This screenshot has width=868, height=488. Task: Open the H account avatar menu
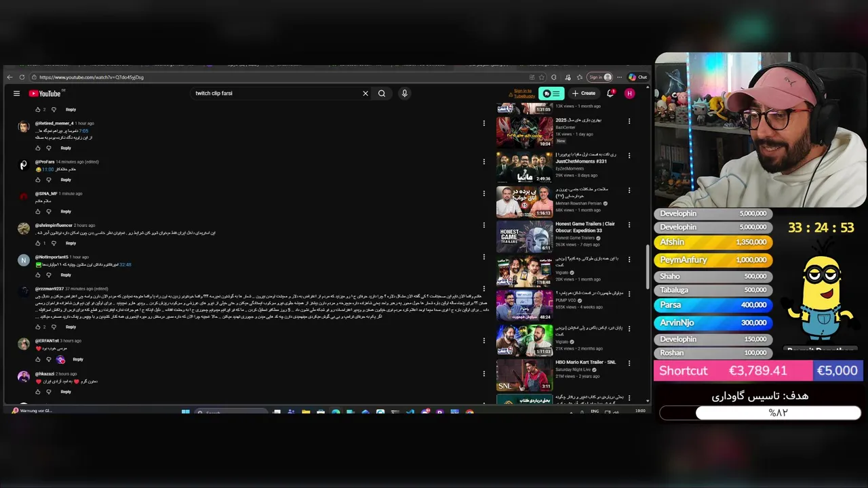(x=629, y=94)
